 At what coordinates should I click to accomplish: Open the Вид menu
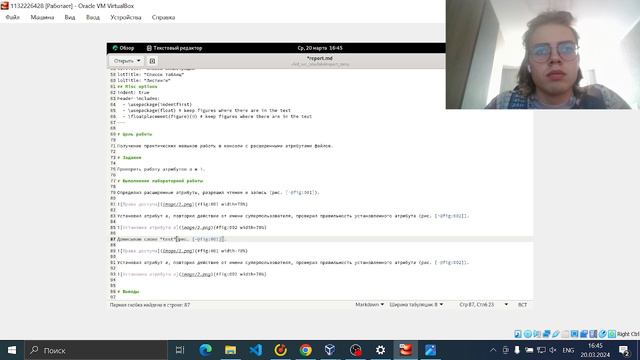70,17
